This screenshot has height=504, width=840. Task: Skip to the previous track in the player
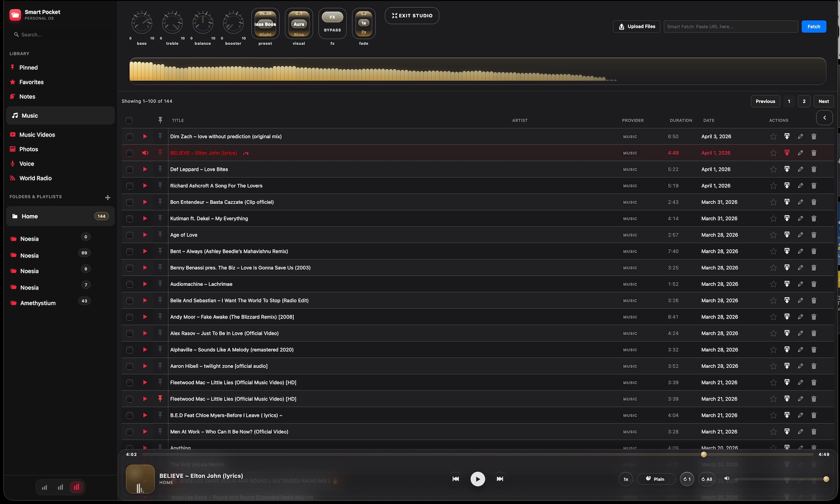[x=456, y=479]
